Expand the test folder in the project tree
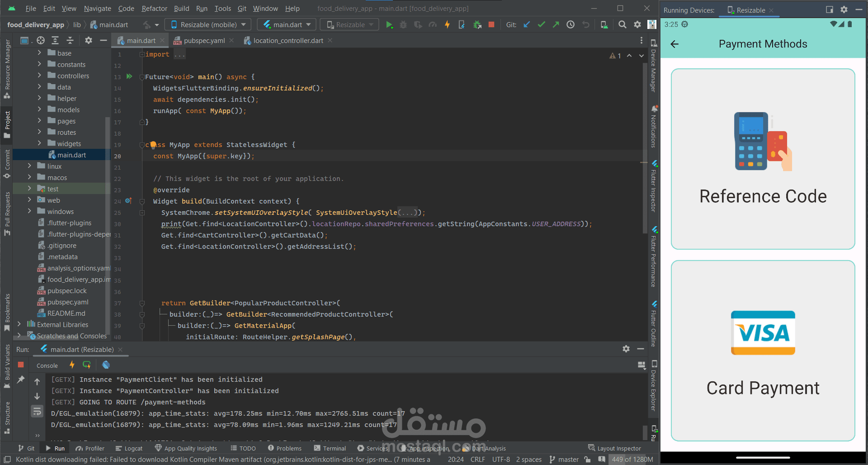Image resolution: width=868 pixels, height=465 pixels. pos(29,189)
